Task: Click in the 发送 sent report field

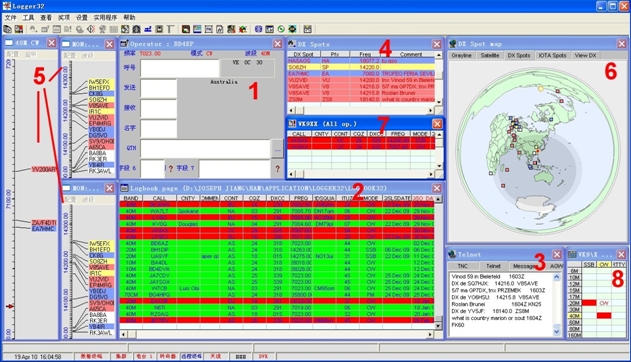Action: click(159, 88)
